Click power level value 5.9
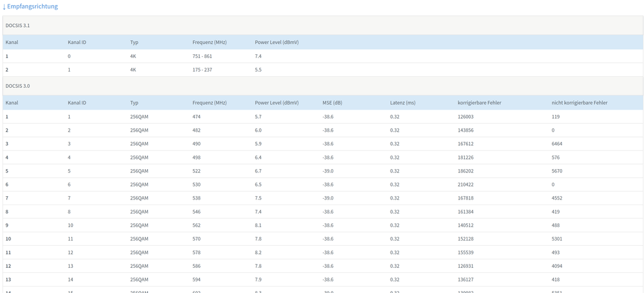The height and width of the screenshot is (293, 644). [259, 144]
